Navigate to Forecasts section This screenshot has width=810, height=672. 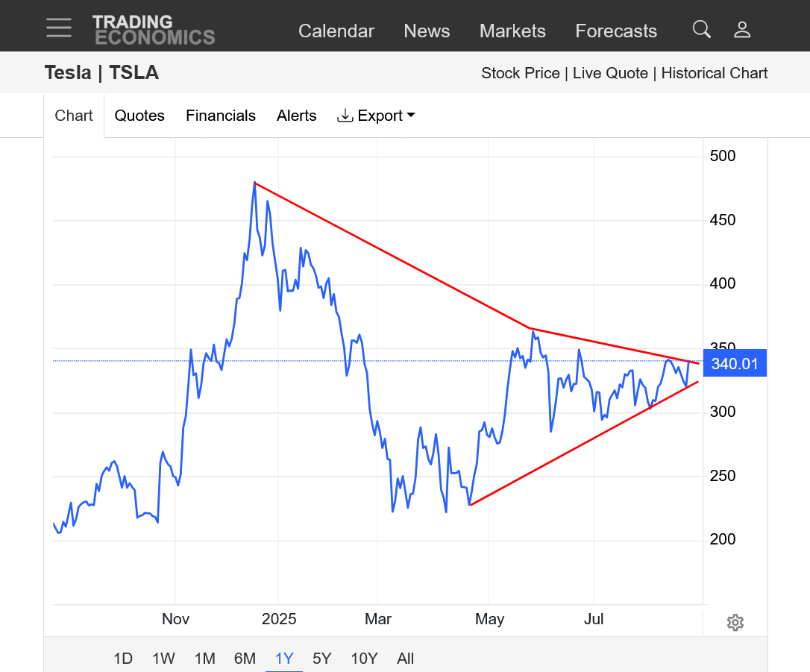[x=616, y=31]
